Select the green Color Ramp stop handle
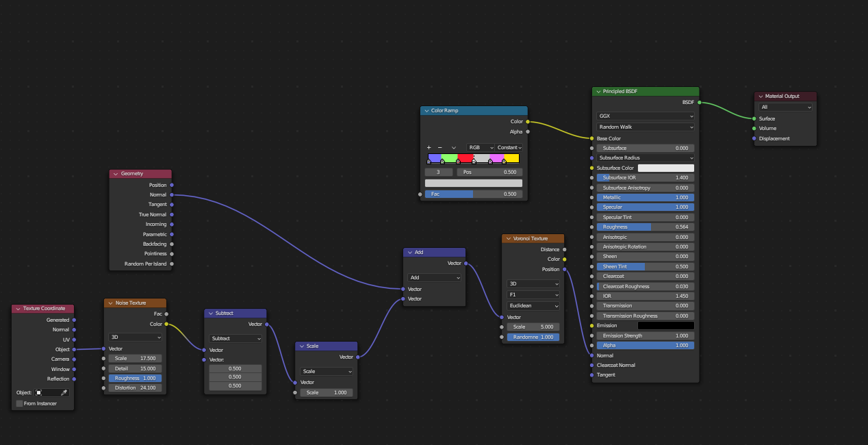 click(443, 162)
